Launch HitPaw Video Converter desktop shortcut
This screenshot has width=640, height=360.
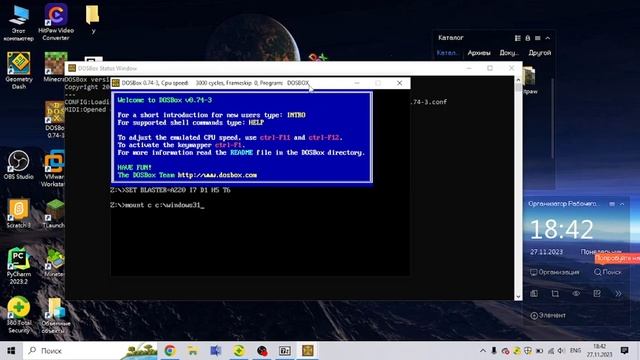point(56,22)
